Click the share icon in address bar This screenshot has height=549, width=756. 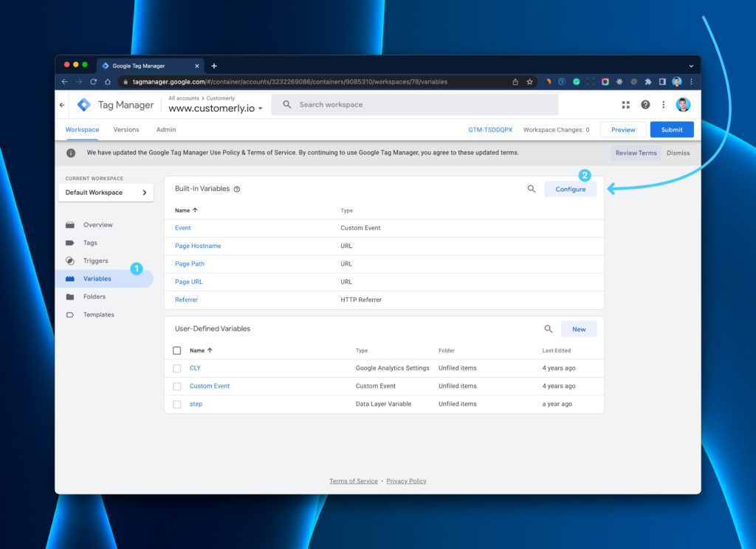515,82
